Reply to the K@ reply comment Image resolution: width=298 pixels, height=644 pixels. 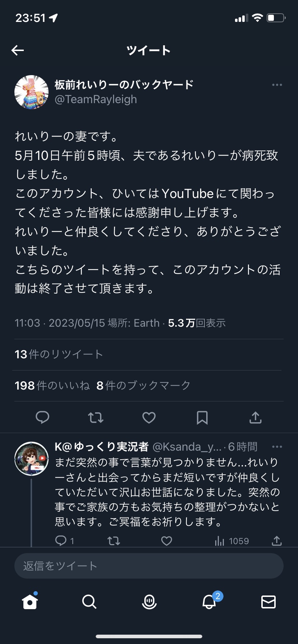point(61,540)
